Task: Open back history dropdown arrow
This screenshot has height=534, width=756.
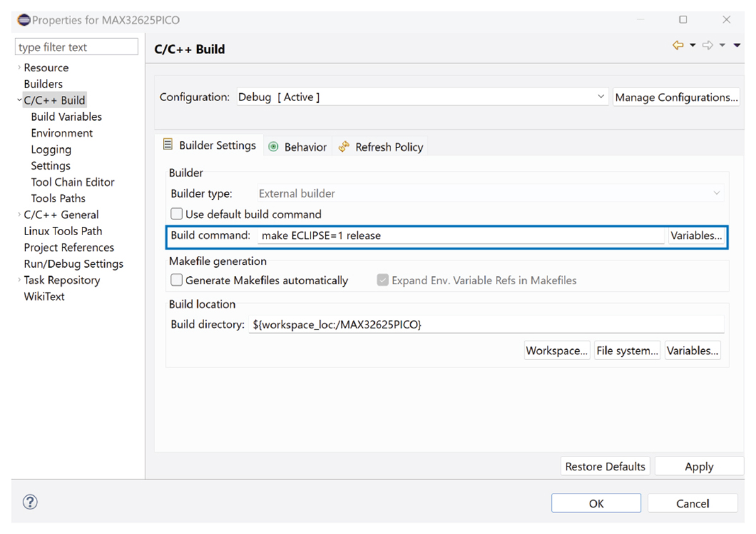Action: pyautogui.click(x=692, y=45)
